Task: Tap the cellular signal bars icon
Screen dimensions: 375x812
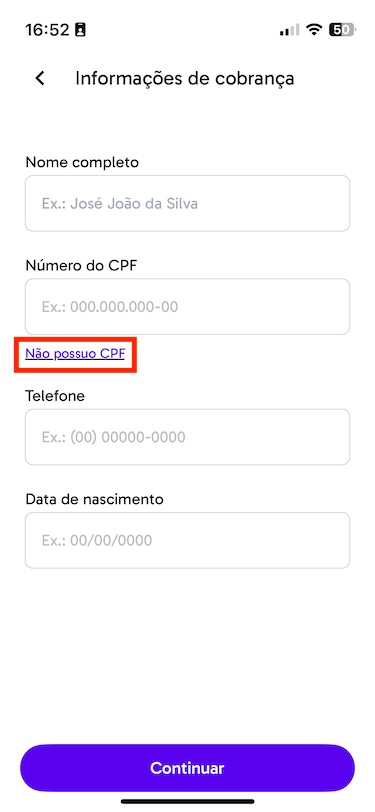Action: (x=289, y=30)
